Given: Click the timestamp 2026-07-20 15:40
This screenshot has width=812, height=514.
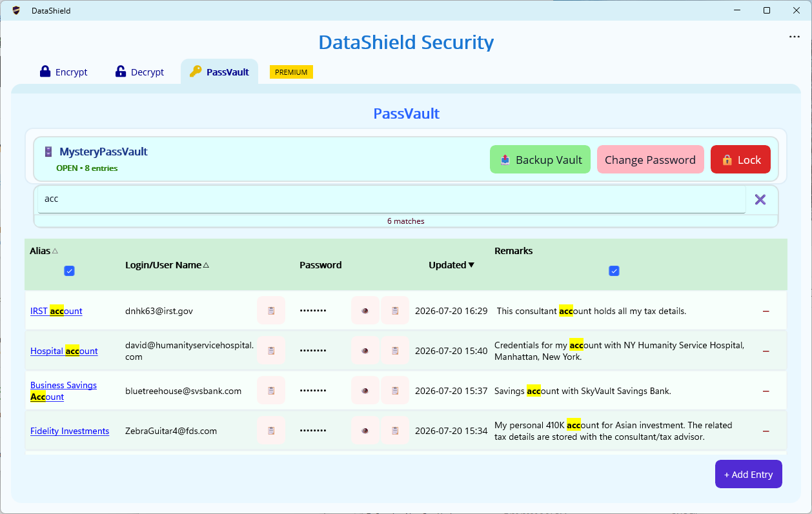Looking at the screenshot, I should tap(451, 351).
